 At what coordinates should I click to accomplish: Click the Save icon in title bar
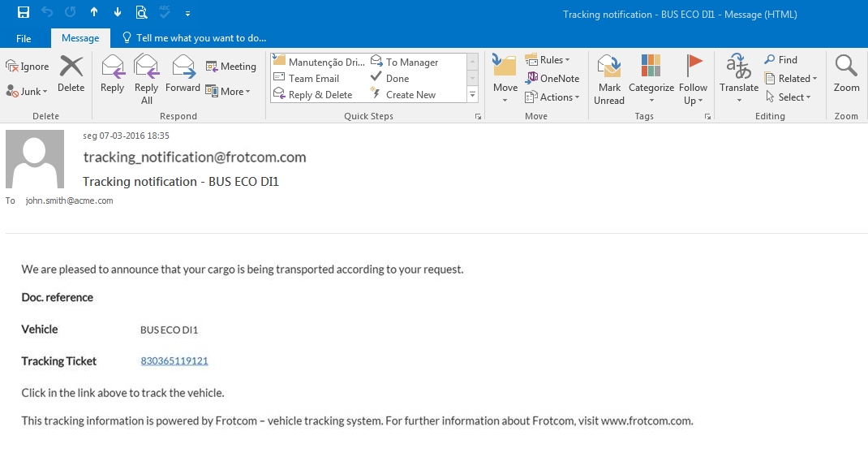[23, 12]
